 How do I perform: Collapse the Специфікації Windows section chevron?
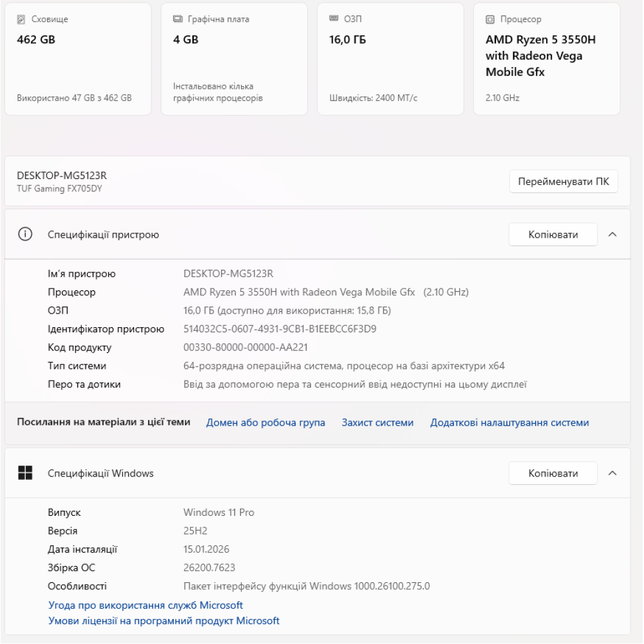612,473
